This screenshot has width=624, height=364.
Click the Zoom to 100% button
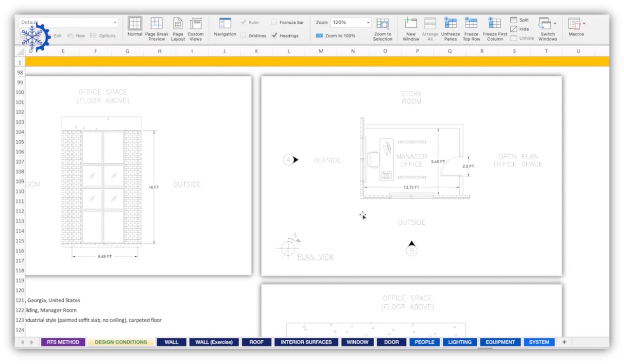[335, 35]
